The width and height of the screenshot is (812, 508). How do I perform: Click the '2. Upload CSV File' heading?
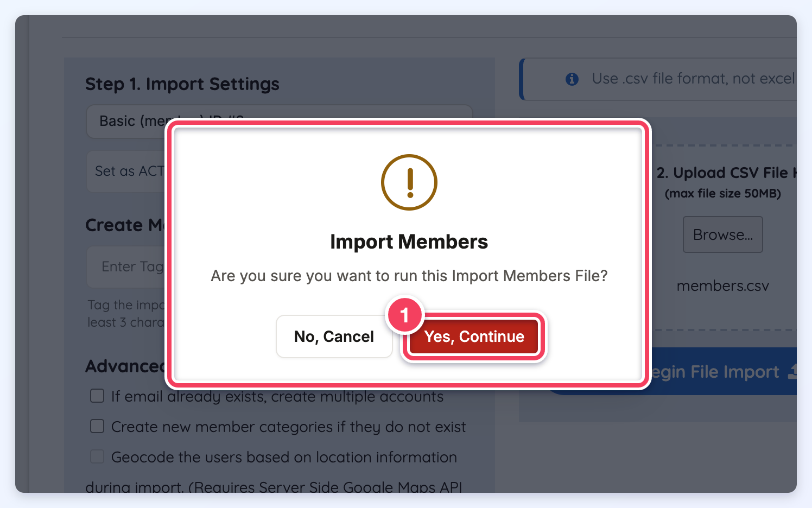tap(726, 173)
